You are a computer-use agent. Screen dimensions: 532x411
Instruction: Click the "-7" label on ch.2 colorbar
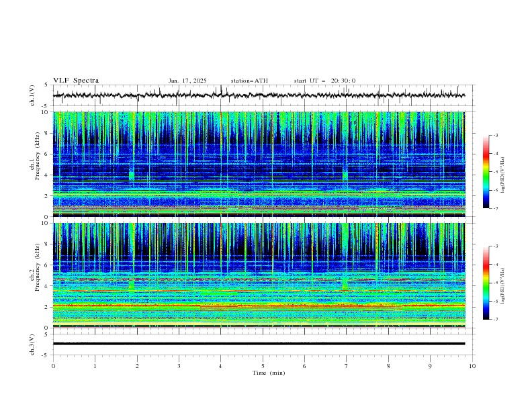point(496,320)
